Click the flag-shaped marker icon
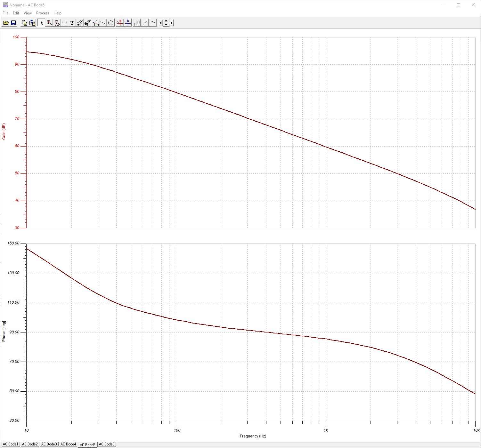The image size is (481, 448). pos(153,23)
